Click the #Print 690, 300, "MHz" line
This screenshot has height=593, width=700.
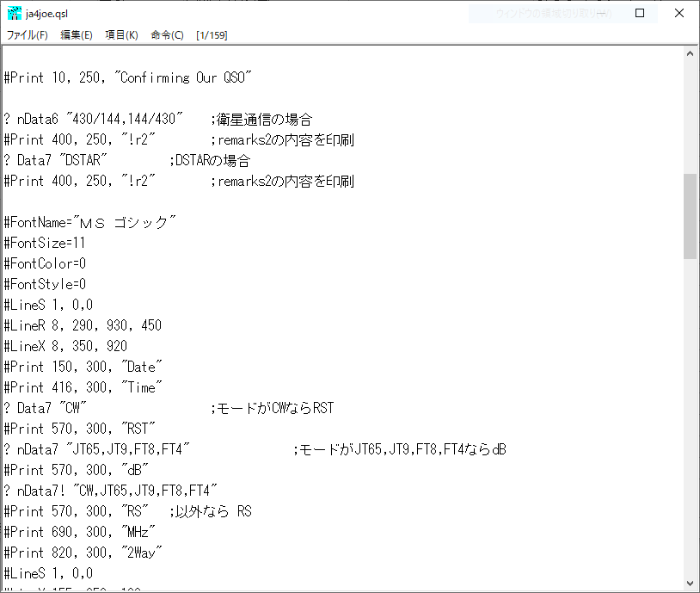pos(79,532)
